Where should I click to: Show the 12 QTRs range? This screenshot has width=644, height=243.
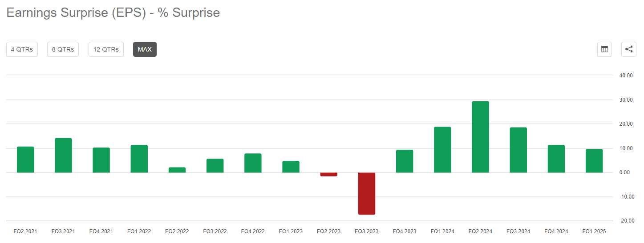(106, 49)
